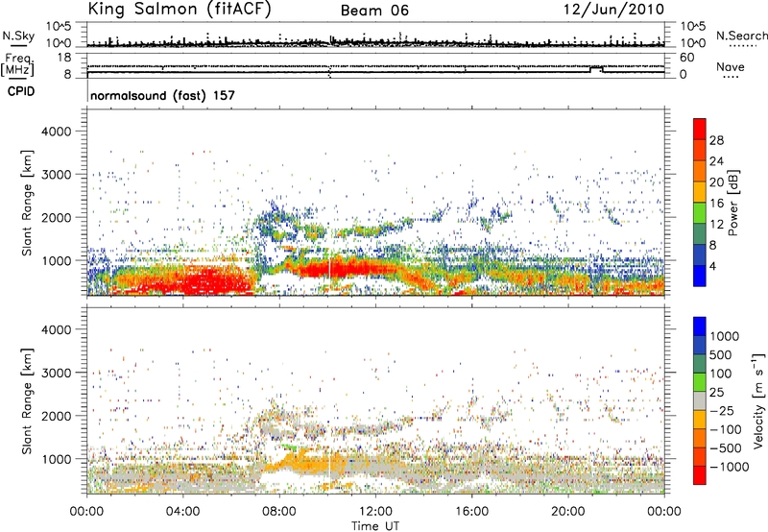
Task: Click the Time UT axis title
Action: click(375, 525)
